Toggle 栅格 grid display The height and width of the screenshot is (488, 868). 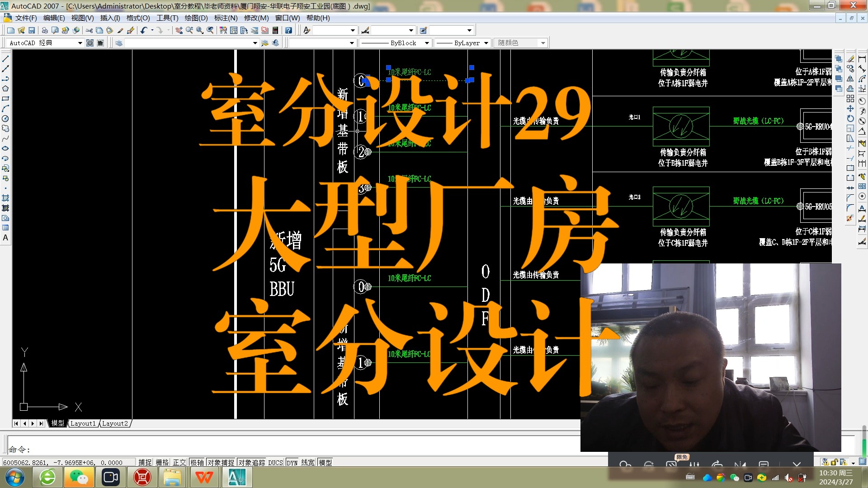pyautogui.click(x=162, y=462)
